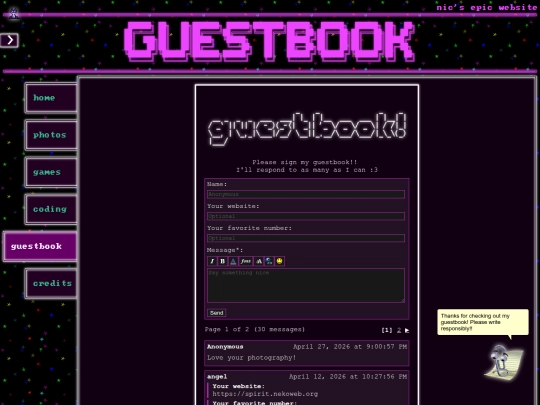Viewport: 540px width, 405px height.
Task: Click the message text area
Action: 306,285
